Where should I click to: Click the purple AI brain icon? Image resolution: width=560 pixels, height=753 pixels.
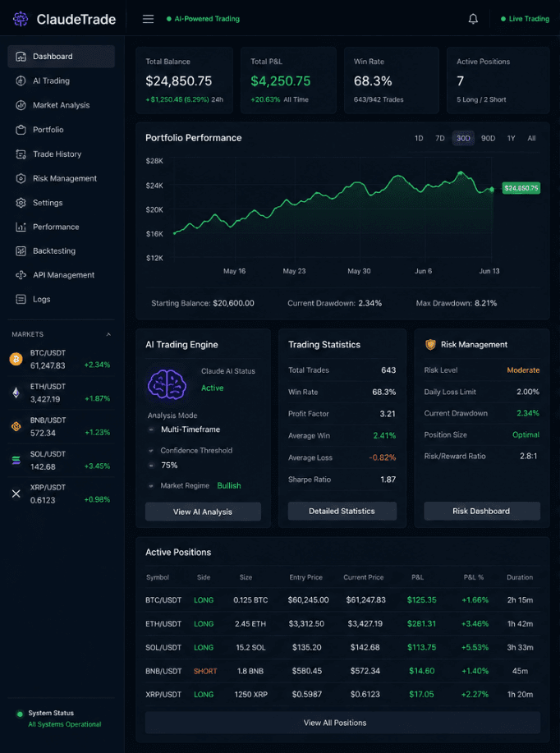click(x=167, y=384)
